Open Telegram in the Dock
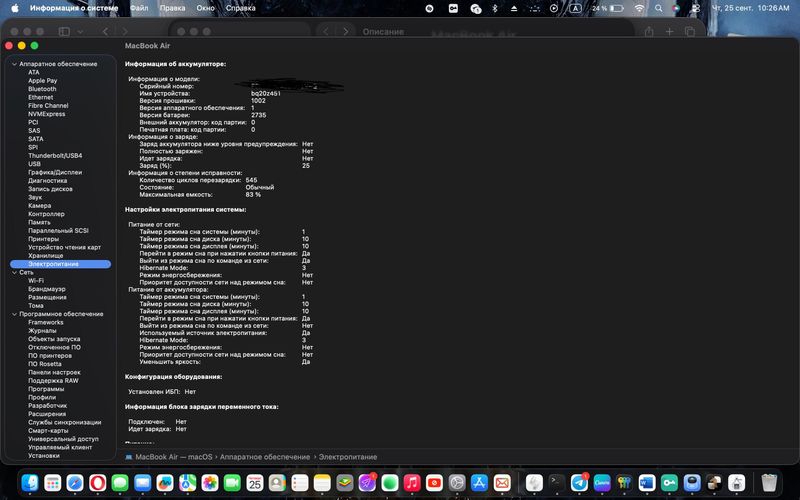 point(579,482)
